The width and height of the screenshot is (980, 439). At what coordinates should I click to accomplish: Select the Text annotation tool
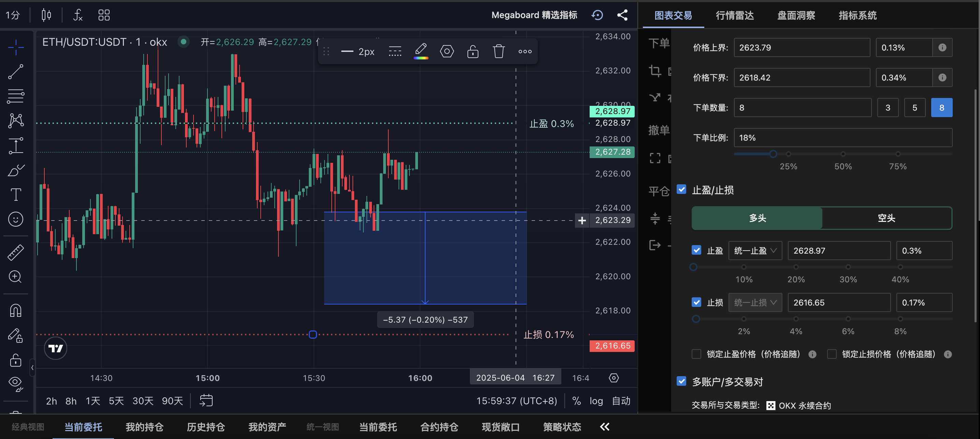click(x=16, y=195)
